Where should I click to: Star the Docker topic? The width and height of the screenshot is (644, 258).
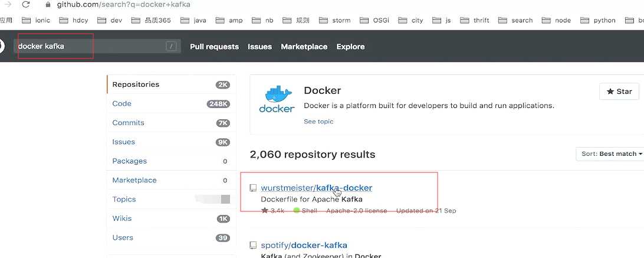pyautogui.click(x=619, y=92)
